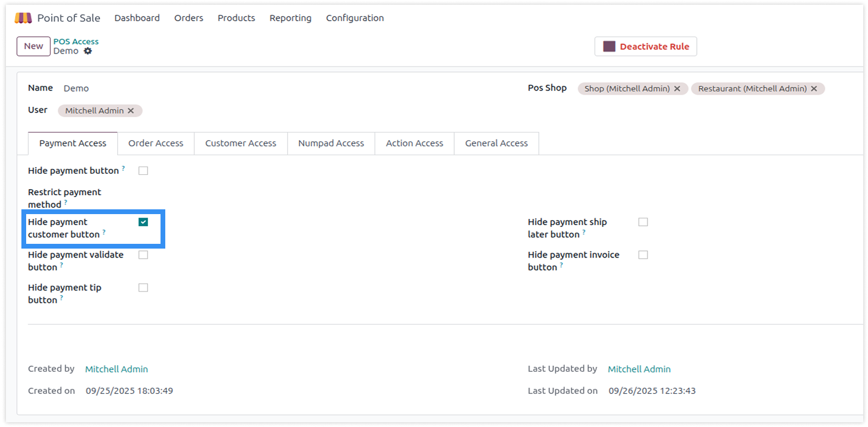Screen dimensions: 868x427
Task: Click help icon for Hide payment invoice button
Action: [561, 265]
